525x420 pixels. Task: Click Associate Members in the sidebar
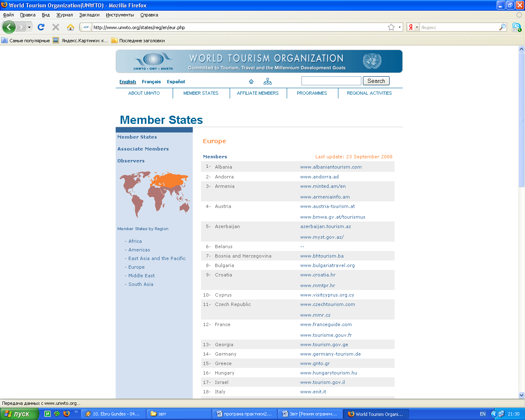(x=143, y=149)
